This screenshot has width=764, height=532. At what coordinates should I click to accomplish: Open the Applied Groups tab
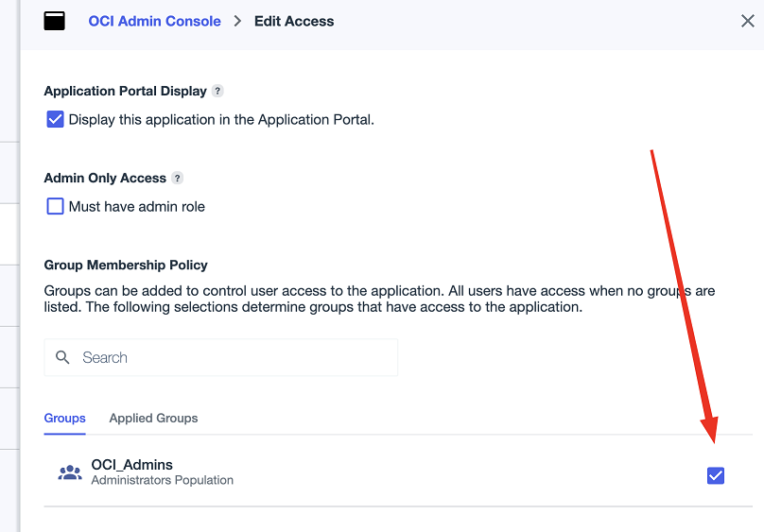click(153, 418)
